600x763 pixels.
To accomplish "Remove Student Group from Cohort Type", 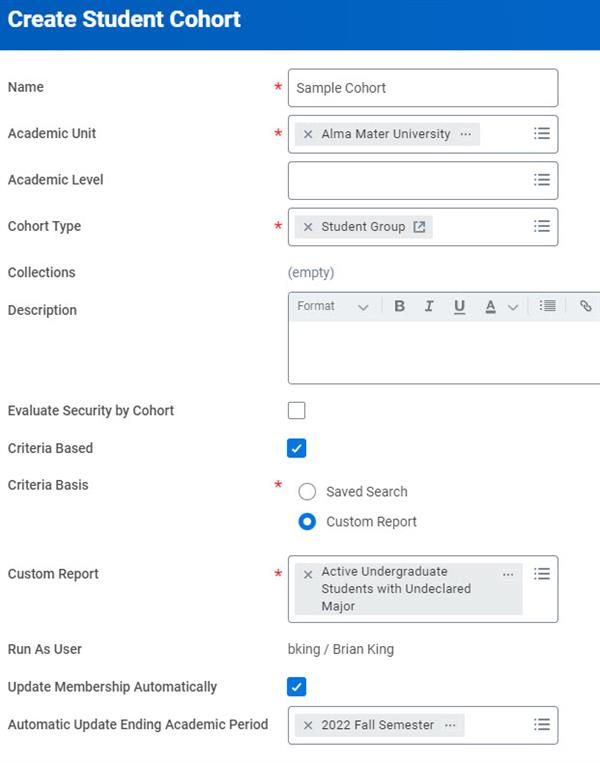I will coord(308,227).
